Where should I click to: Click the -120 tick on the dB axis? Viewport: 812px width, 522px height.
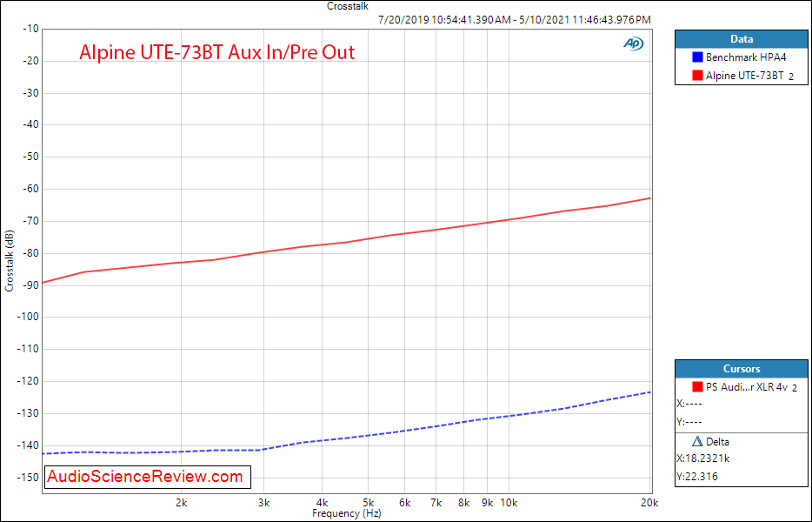[x=29, y=382]
